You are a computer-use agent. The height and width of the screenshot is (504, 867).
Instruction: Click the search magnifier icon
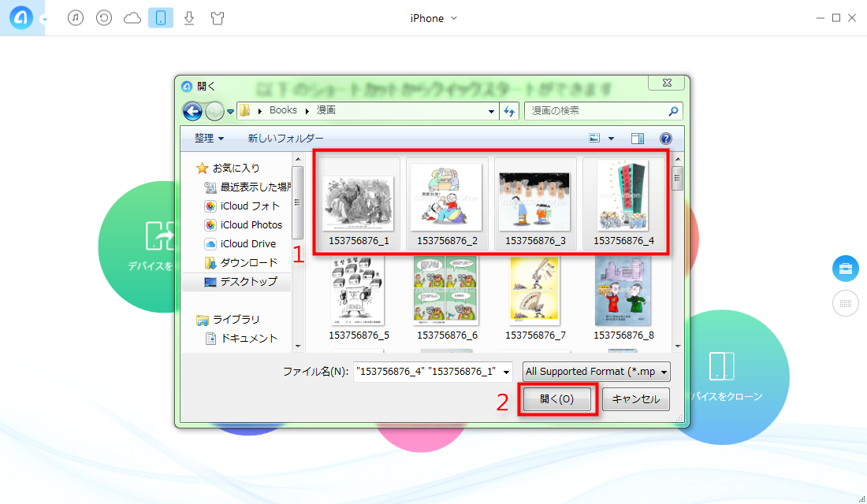tap(673, 111)
